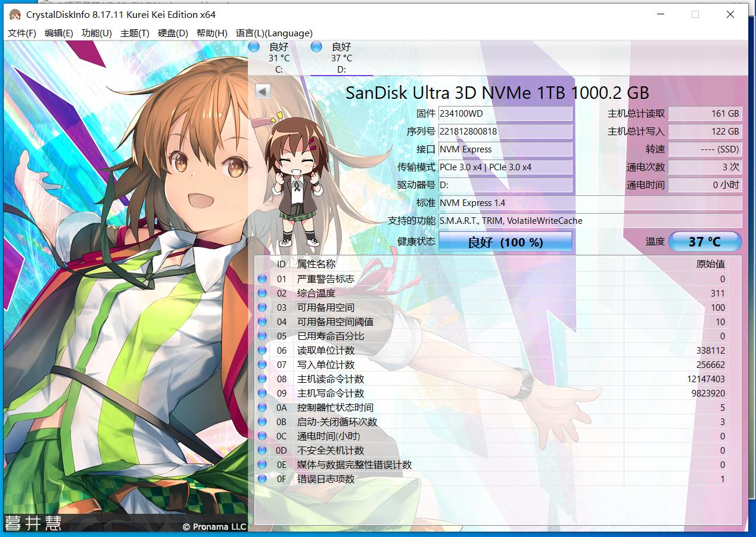Screen dimensions: 756x537
Task: Click the rotation rate value ---- (SSD)
Action: coord(705,149)
